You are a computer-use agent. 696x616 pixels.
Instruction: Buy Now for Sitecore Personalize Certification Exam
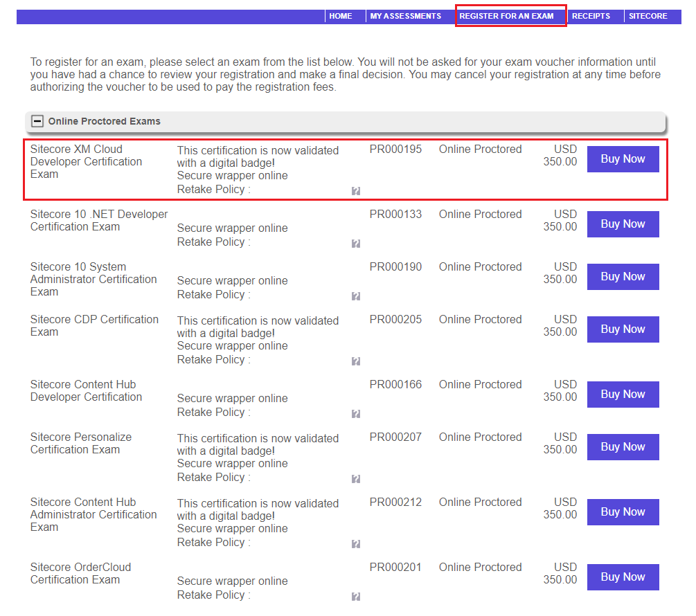[x=623, y=446]
